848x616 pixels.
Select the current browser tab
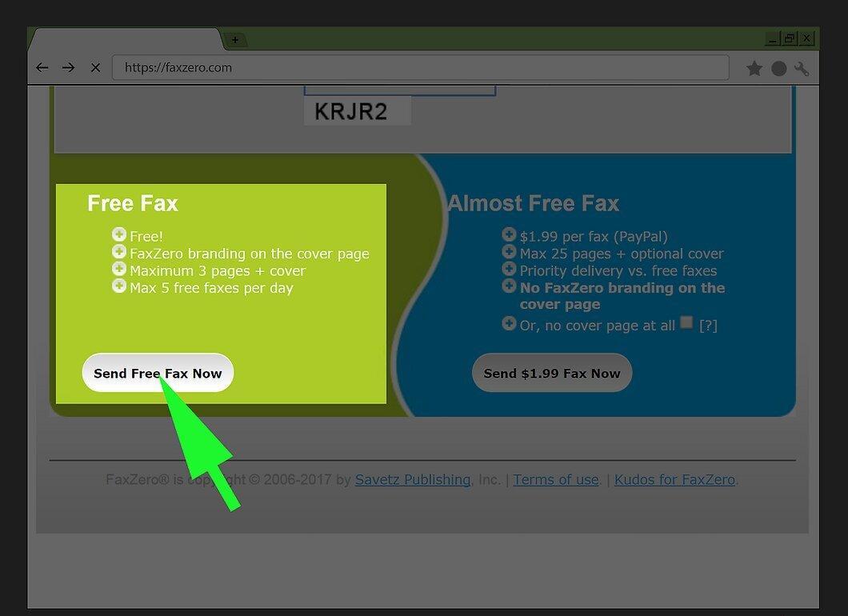coord(127,39)
